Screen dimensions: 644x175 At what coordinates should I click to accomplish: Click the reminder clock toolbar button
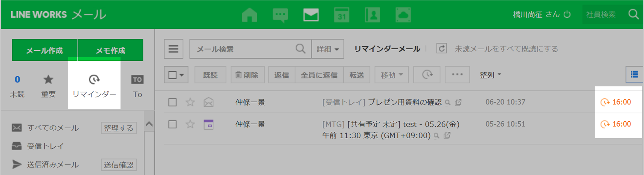coord(427,75)
